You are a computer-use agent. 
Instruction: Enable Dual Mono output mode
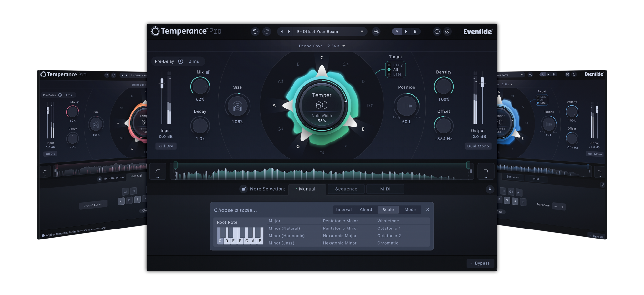[478, 146]
